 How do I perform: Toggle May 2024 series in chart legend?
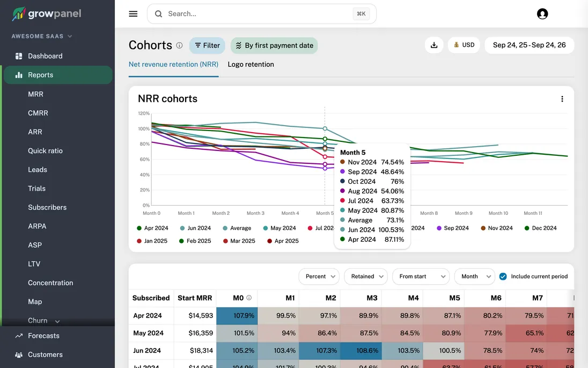click(x=279, y=228)
